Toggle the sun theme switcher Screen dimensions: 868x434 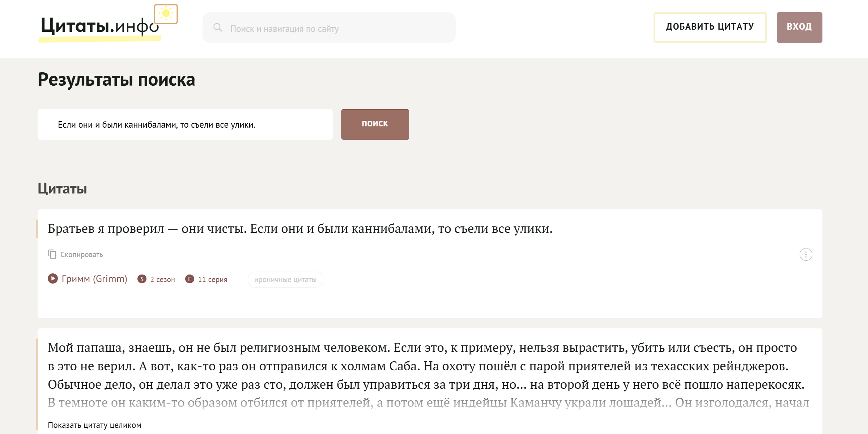(166, 13)
